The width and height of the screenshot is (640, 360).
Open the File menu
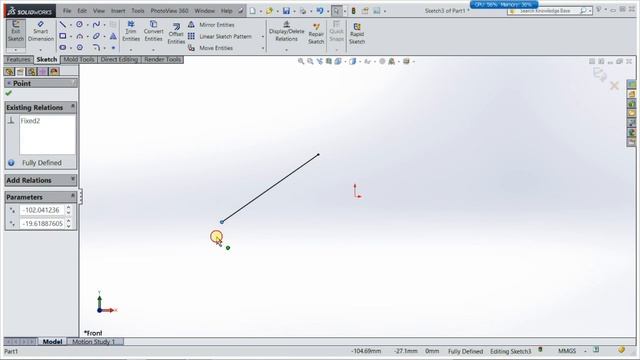pyautogui.click(x=67, y=11)
